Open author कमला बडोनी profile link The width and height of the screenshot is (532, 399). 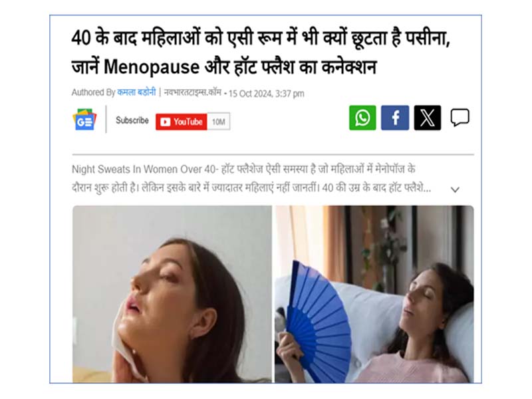click(x=136, y=92)
